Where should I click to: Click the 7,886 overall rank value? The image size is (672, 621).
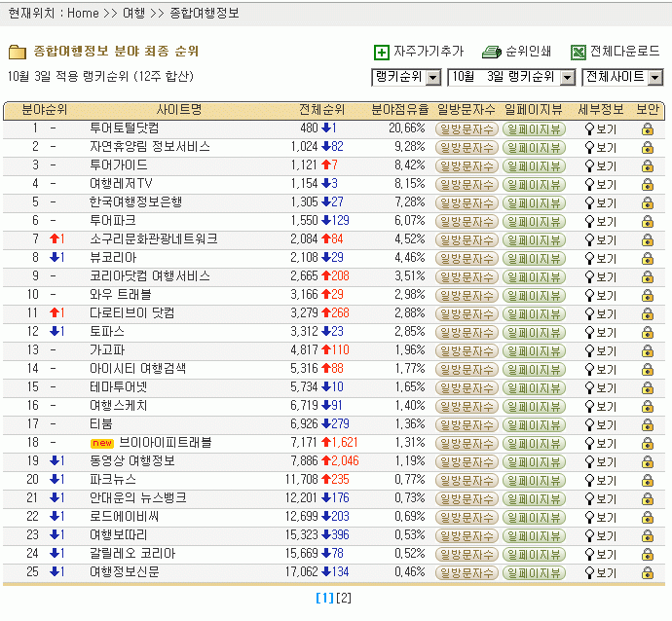tap(304, 461)
